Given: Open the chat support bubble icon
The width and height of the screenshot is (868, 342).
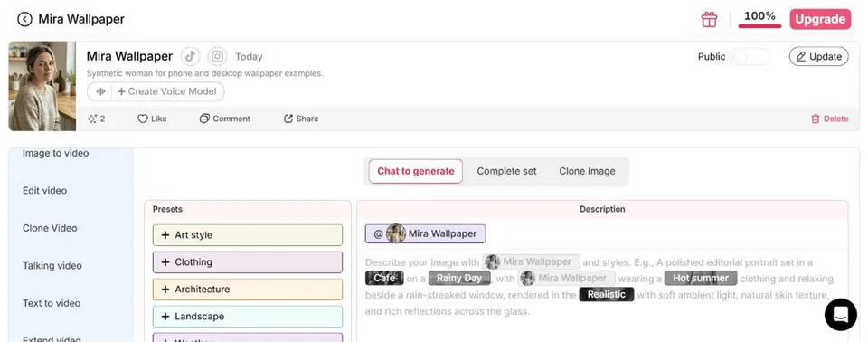Looking at the screenshot, I should tap(840, 314).
